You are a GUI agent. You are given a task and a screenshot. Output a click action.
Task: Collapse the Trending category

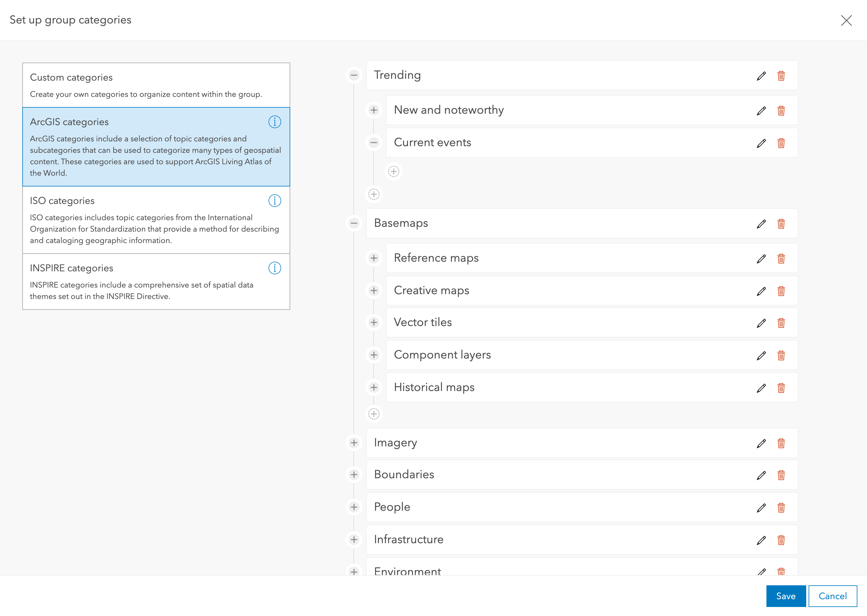point(354,75)
